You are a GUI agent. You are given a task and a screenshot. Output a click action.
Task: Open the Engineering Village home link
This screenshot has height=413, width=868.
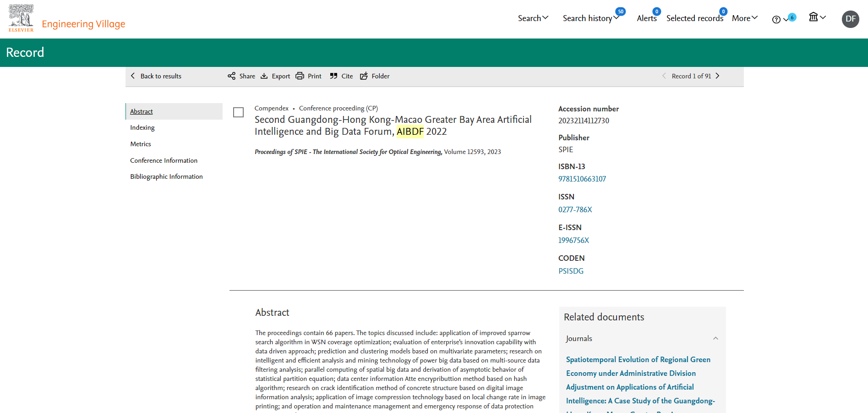point(83,24)
